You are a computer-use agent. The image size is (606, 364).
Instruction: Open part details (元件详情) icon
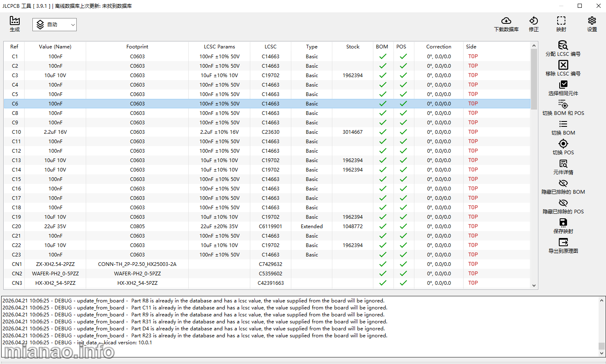click(563, 164)
